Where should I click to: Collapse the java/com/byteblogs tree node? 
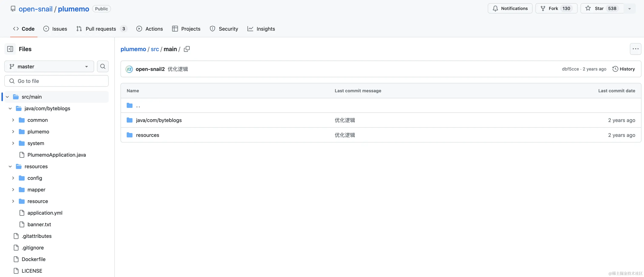click(10, 108)
